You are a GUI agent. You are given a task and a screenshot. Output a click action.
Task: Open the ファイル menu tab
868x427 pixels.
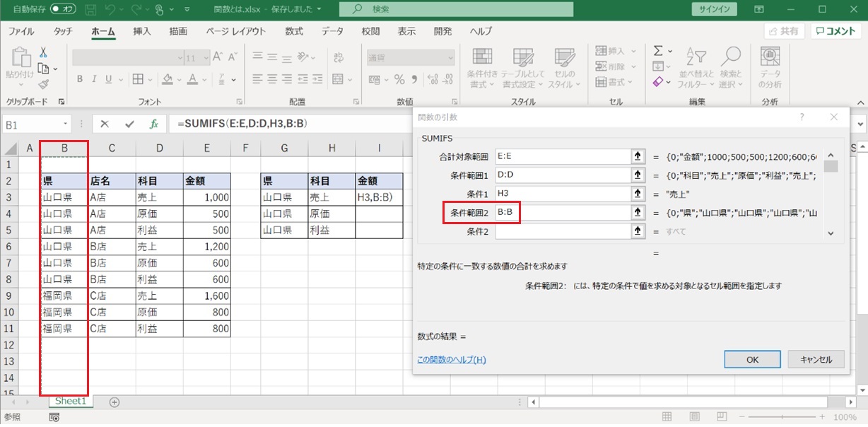click(21, 32)
